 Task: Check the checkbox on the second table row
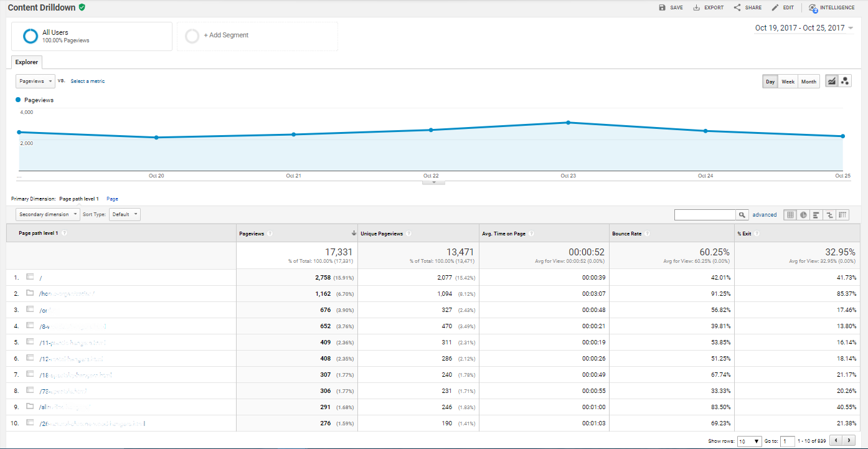[29, 293]
